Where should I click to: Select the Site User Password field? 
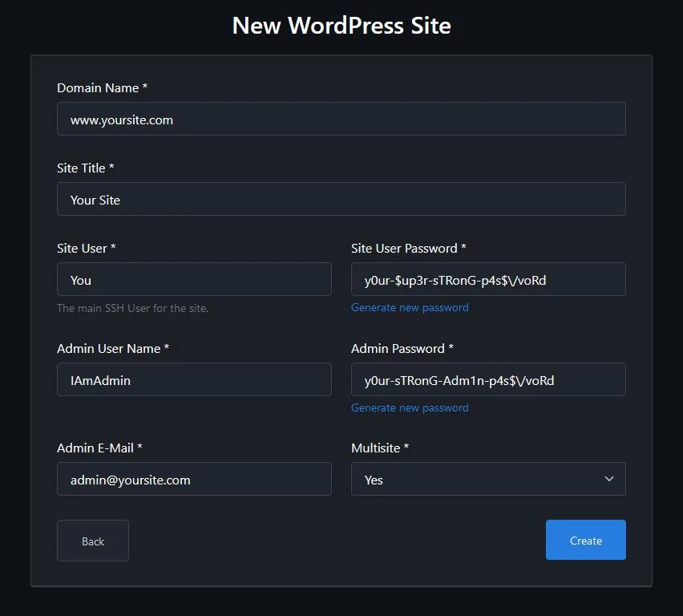(x=488, y=279)
